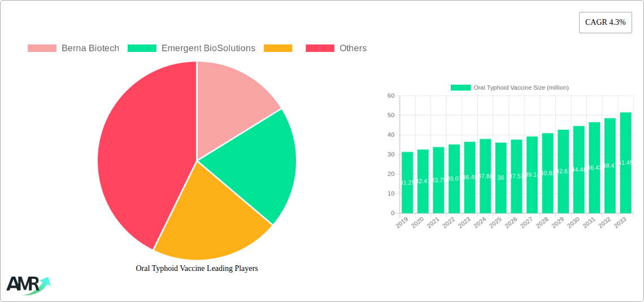Click the Berna Biotech pink legend swatch
The height and width of the screenshot is (302, 644).
coord(42,49)
